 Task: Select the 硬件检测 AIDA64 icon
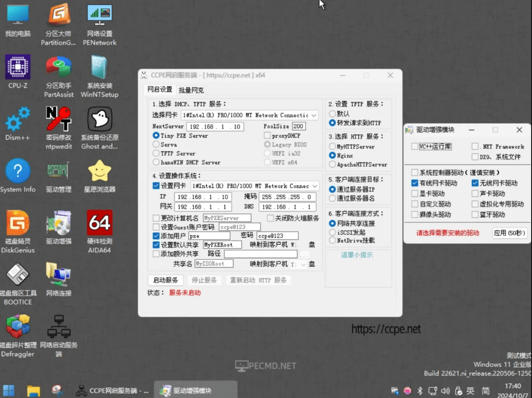pos(100,232)
